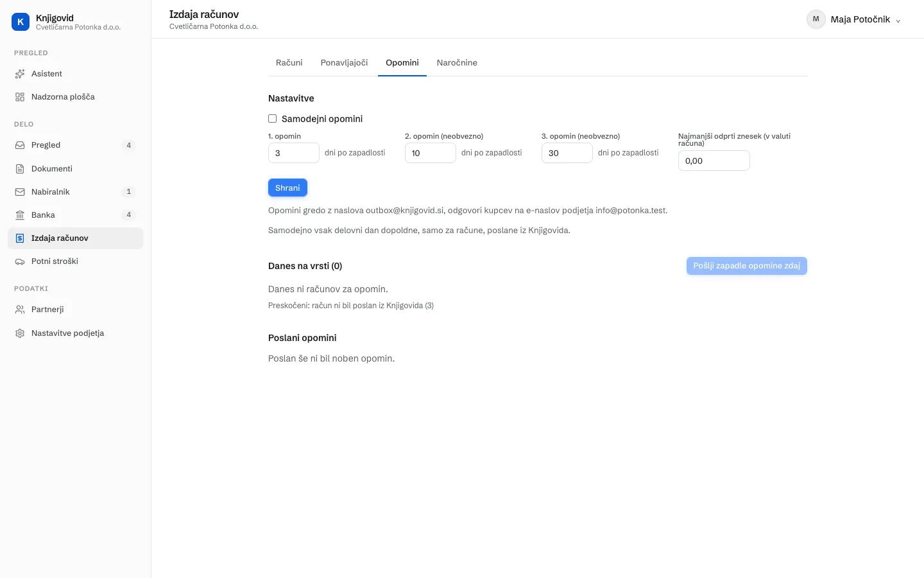This screenshot has height=578, width=924.
Task: Open the Potni stroški sidebar link
Action: [x=76, y=261]
